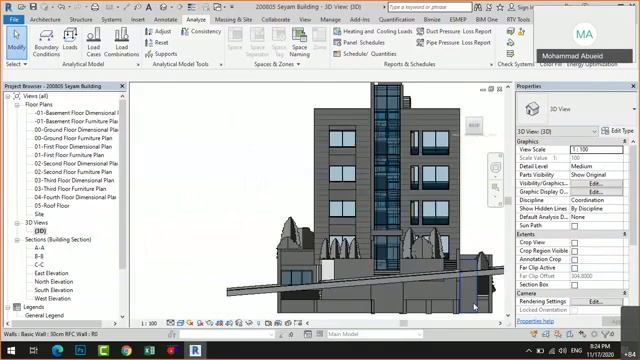Run the Supports check
The image size is (640, 360).
161,54
